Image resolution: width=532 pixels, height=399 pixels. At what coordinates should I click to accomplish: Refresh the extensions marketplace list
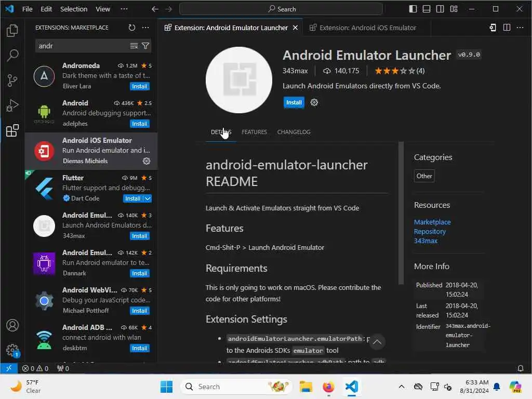[x=132, y=28]
